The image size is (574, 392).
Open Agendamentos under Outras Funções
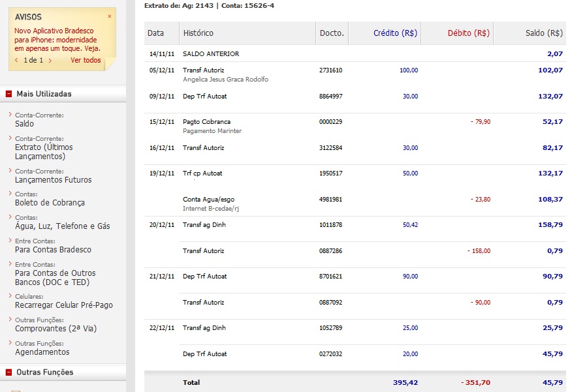pos(42,352)
